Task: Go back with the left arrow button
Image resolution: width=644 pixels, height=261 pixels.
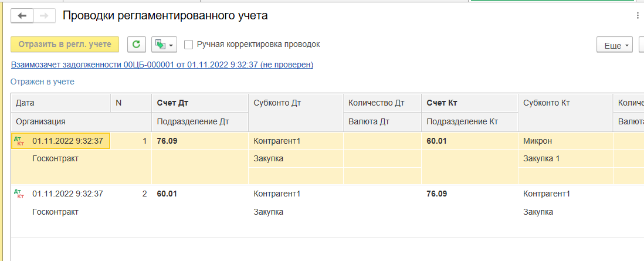Action: click(x=22, y=16)
